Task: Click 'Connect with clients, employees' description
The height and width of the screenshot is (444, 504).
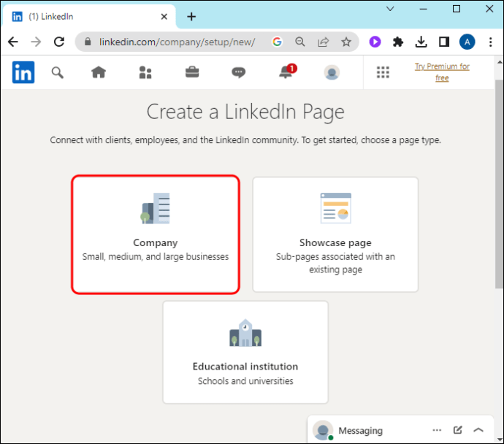Action: pyautogui.click(x=245, y=140)
